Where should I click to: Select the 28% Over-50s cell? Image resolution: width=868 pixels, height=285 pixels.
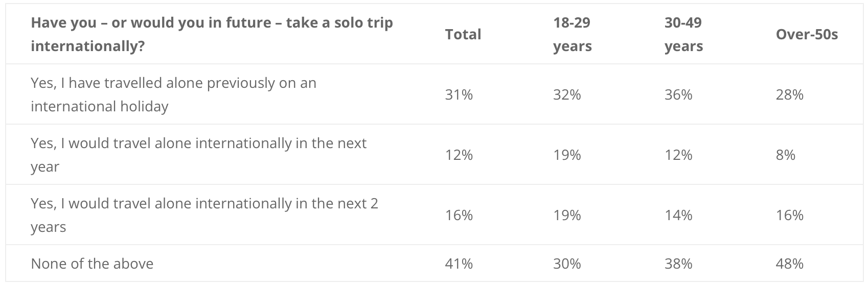790,94
